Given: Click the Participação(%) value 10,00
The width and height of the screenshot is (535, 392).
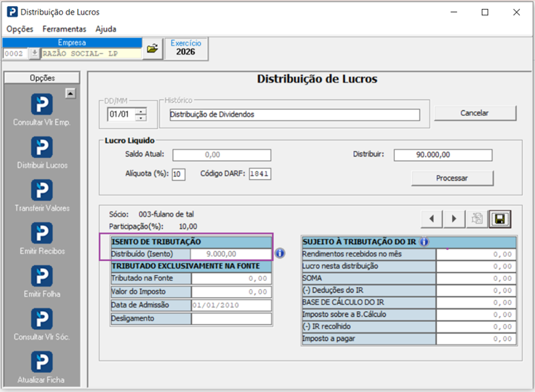Looking at the screenshot, I should click(x=188, y=227).
